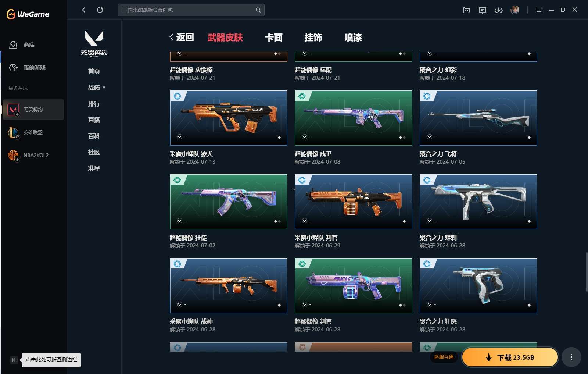Click the 返回 back link

182,37
